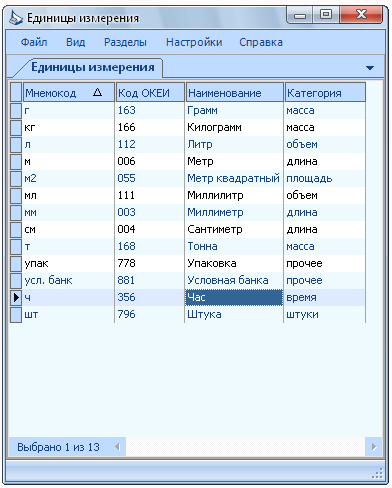Click the window resize grip corner
Screen dimensions: 392x488
pyautogui.click(x=378, y=473)
